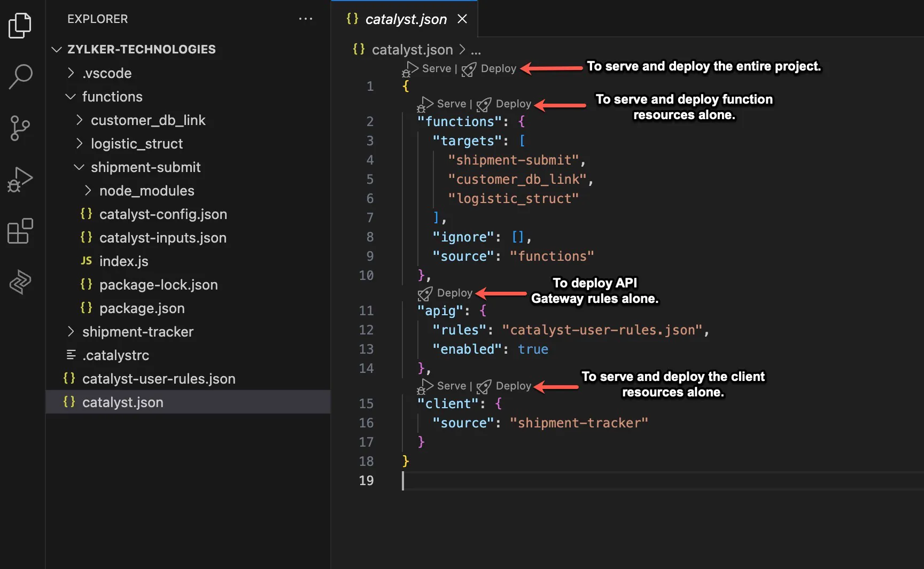Click Serve above the functions block

pos(452,104)
